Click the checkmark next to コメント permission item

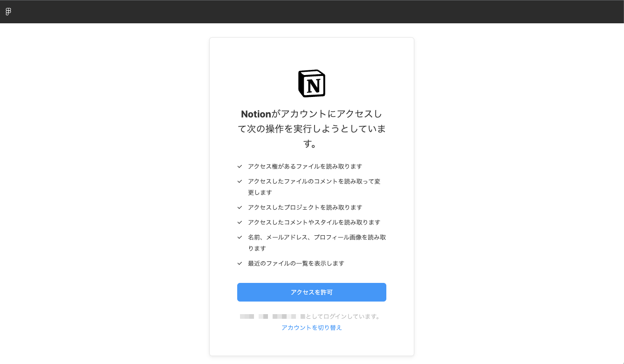click(x=240, y=181)
